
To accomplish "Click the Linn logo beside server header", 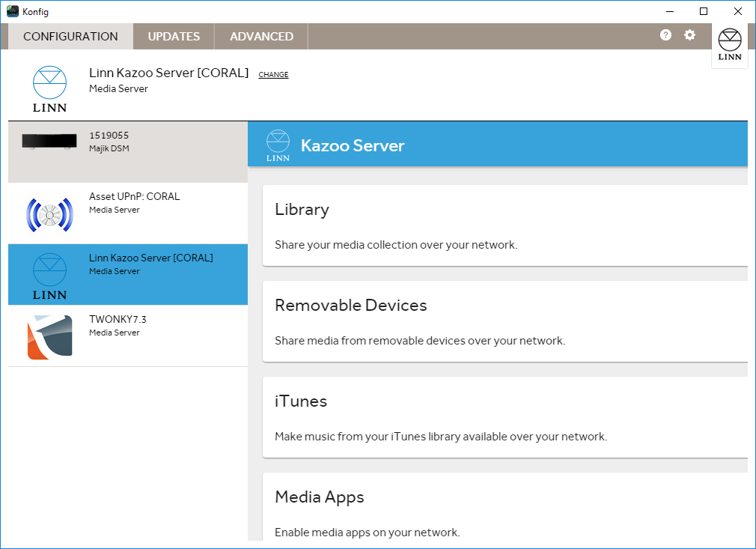I will pos(49,89).
